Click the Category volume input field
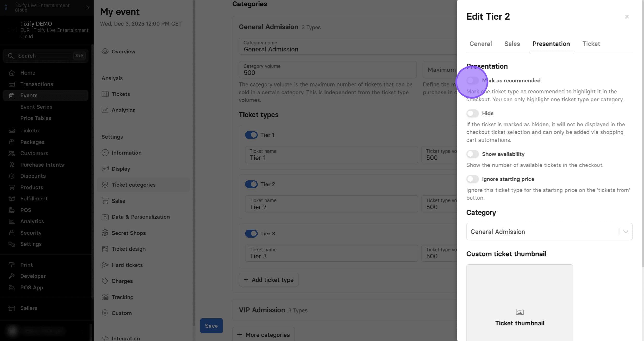The image size is (644, 341). tap(328, 70)
